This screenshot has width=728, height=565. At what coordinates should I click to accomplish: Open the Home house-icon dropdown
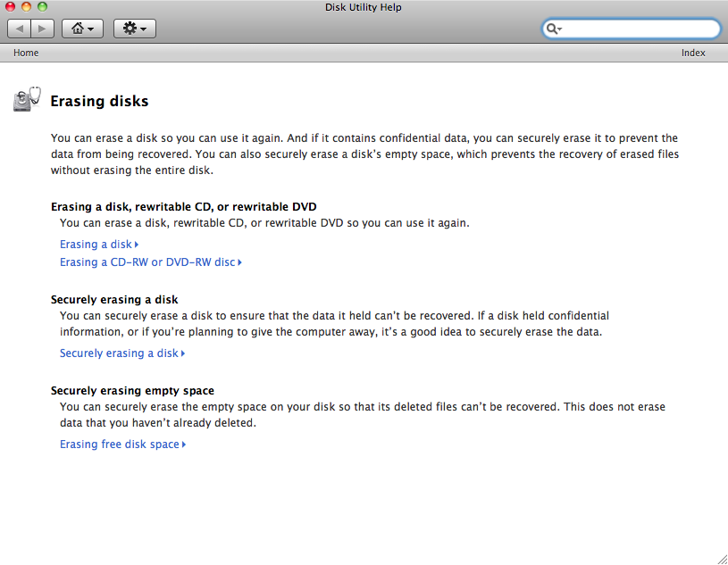[x=83, y=29]
